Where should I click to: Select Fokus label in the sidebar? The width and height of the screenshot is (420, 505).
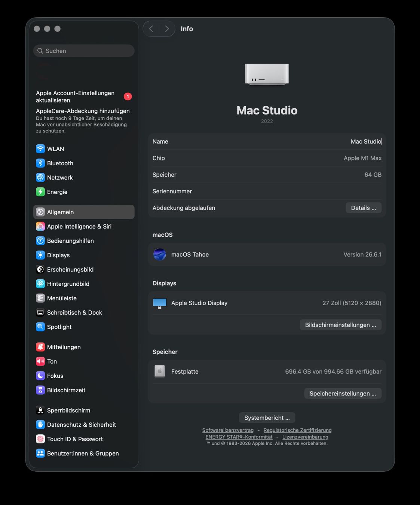[x=55, y=376]
